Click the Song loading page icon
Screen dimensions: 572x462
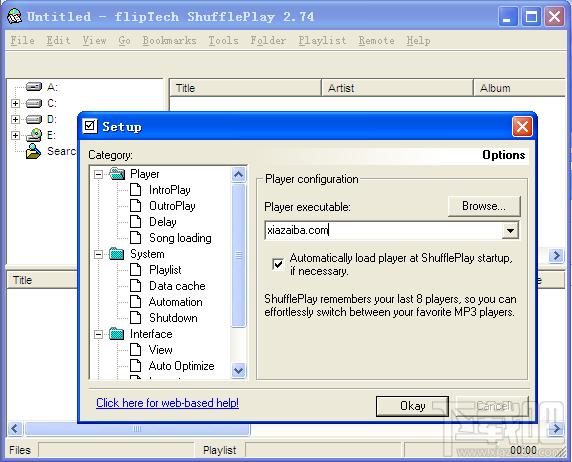[x=136, y=238]
